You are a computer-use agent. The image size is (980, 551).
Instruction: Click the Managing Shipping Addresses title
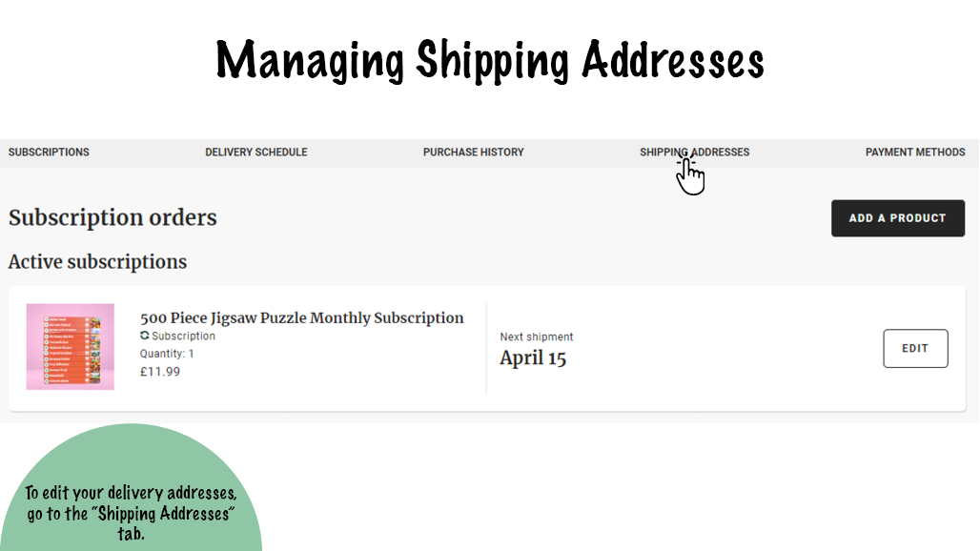[x=490, y=61]
